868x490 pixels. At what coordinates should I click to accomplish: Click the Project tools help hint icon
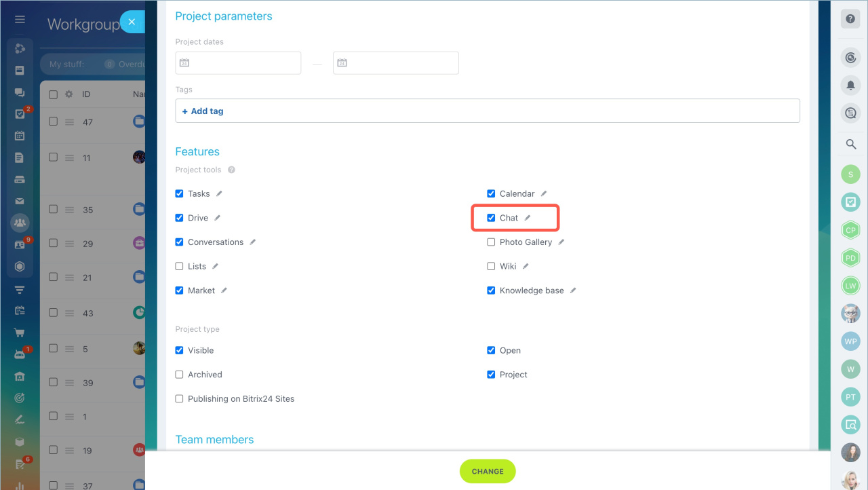[x=231, y=170]
